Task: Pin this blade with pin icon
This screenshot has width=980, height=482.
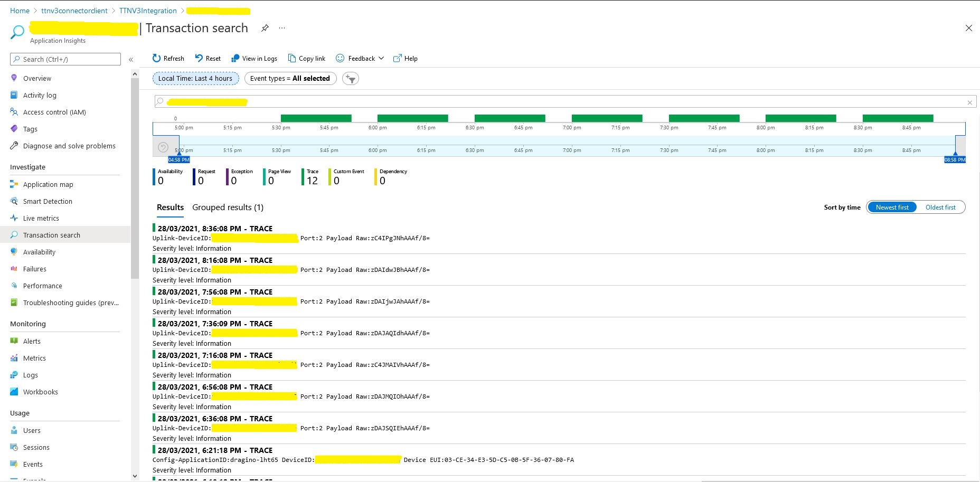Action: 265,28
